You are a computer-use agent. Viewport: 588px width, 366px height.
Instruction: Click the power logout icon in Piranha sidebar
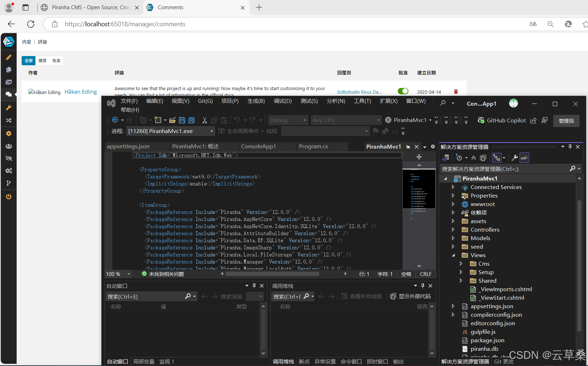[x=9, y=196]
